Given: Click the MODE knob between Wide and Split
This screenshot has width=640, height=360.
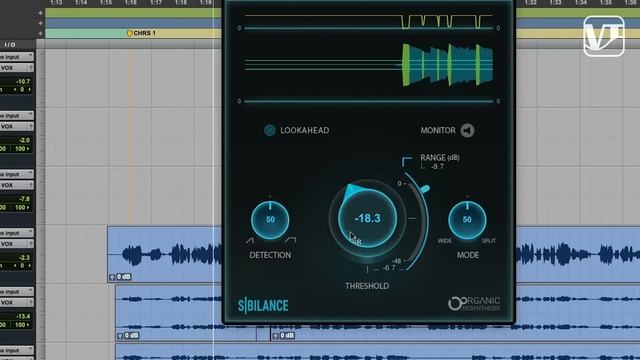Looking at the screenshot, I should tap(467, 220).
